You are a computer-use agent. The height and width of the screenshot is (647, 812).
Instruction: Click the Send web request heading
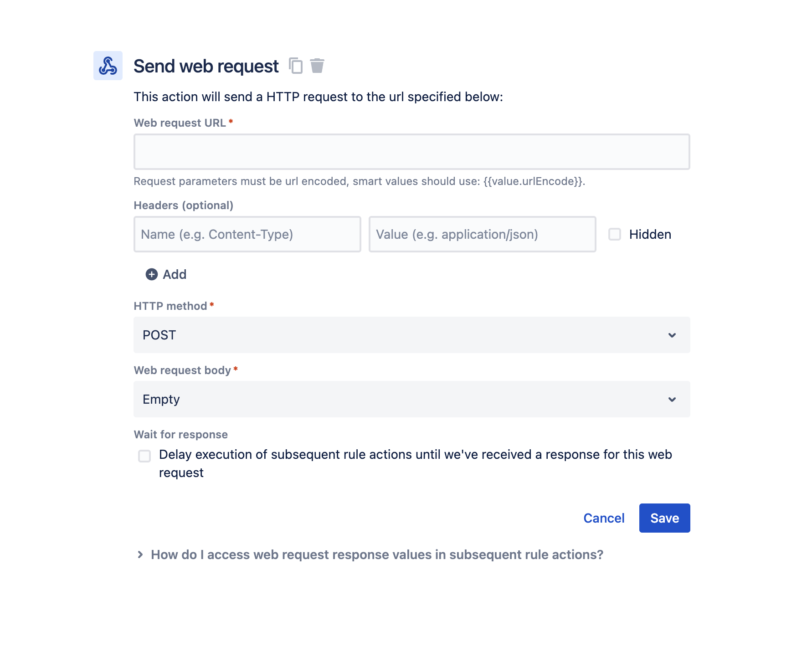(206, 66)
